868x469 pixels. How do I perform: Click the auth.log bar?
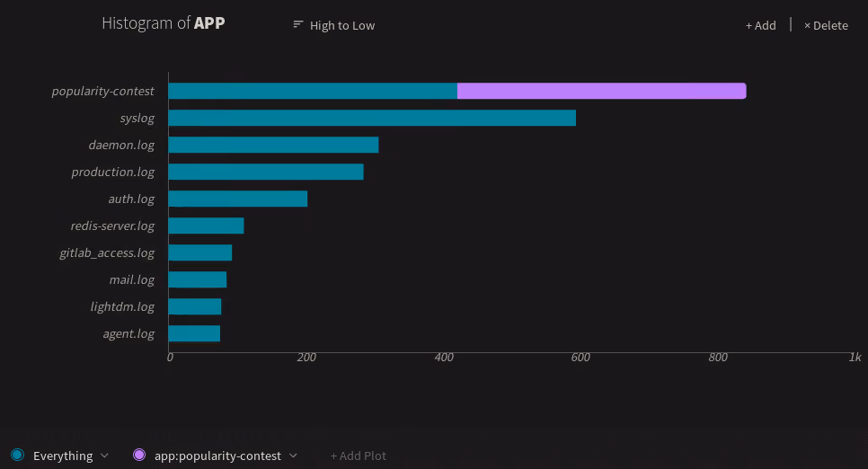point(237,199)
